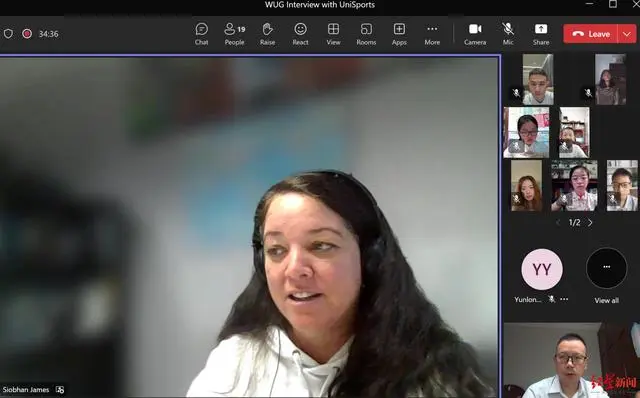The width and height of the screenshot is (640, 398).
Task: Open the Chat panel
Action: (x=201, y=34)
